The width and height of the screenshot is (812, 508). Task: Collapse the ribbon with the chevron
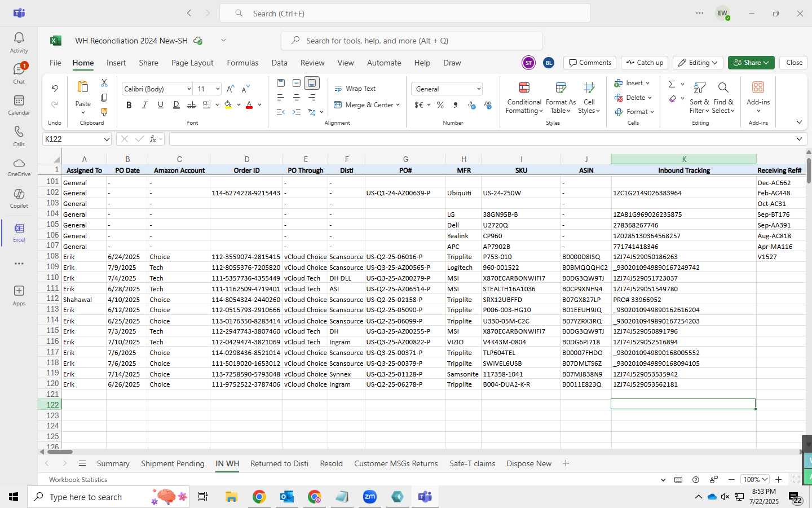point(799,122)
